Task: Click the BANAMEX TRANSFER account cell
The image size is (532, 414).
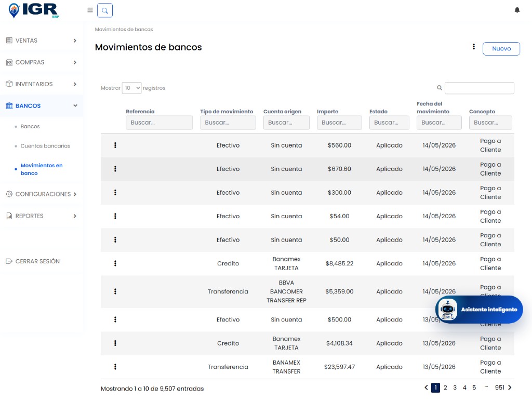Action: 286,367
